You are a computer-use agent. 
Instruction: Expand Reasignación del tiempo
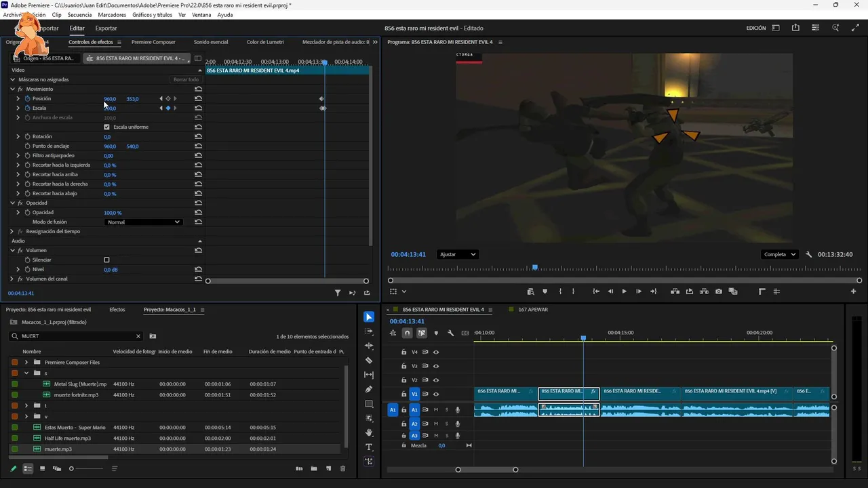coord(12,231)
